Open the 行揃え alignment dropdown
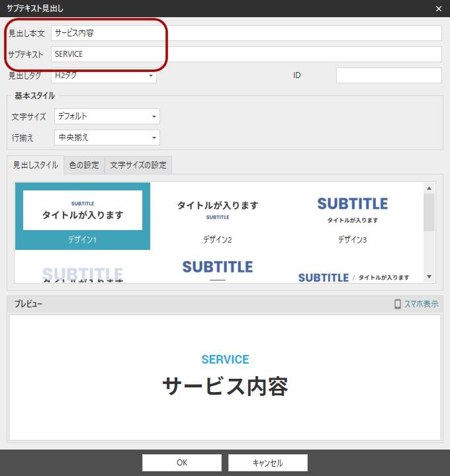Viewport: 450px width, 476px height. tap(107, 138)
